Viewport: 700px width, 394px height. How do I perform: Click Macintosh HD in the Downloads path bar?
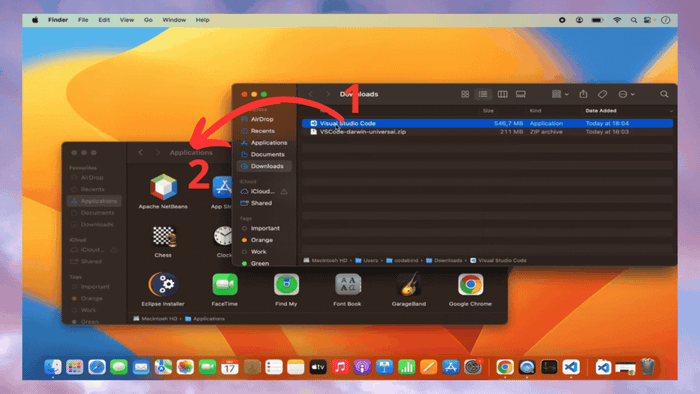pos(325,261)
